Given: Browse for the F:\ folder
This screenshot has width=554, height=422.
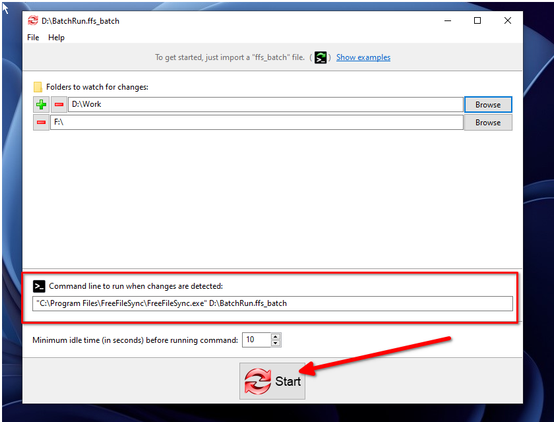Looking at the screenshot, I should [x=488, y=123].
